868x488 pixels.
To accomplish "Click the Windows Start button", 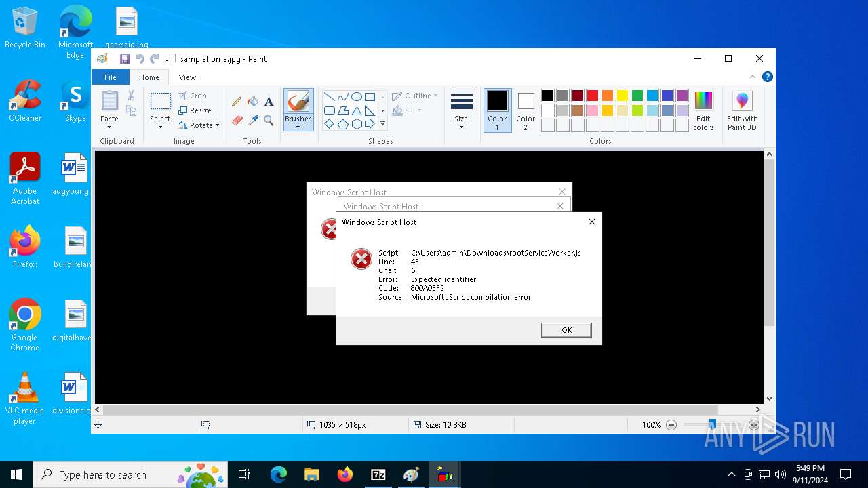I will click(16, 474).
